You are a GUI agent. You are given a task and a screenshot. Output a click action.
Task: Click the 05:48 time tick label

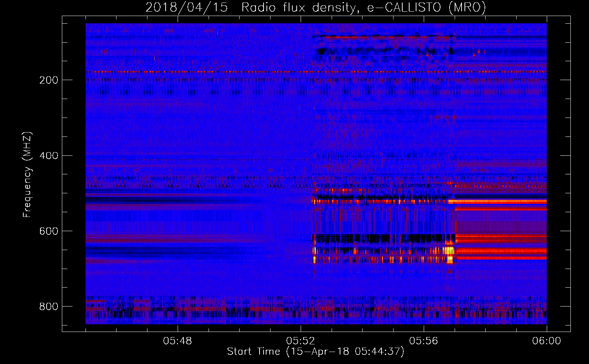tap(178, 341)
